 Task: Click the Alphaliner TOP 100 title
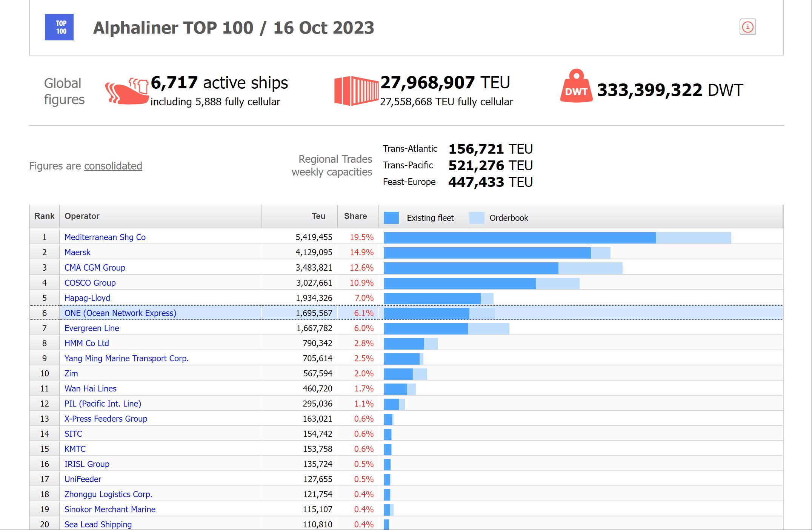click(234, 28)
